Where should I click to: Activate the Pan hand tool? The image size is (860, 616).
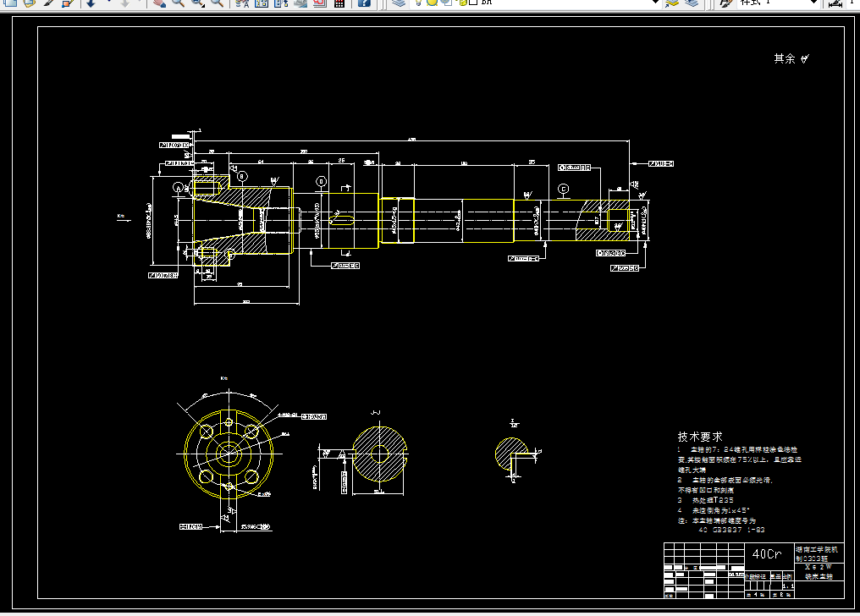tap(160, 3)
